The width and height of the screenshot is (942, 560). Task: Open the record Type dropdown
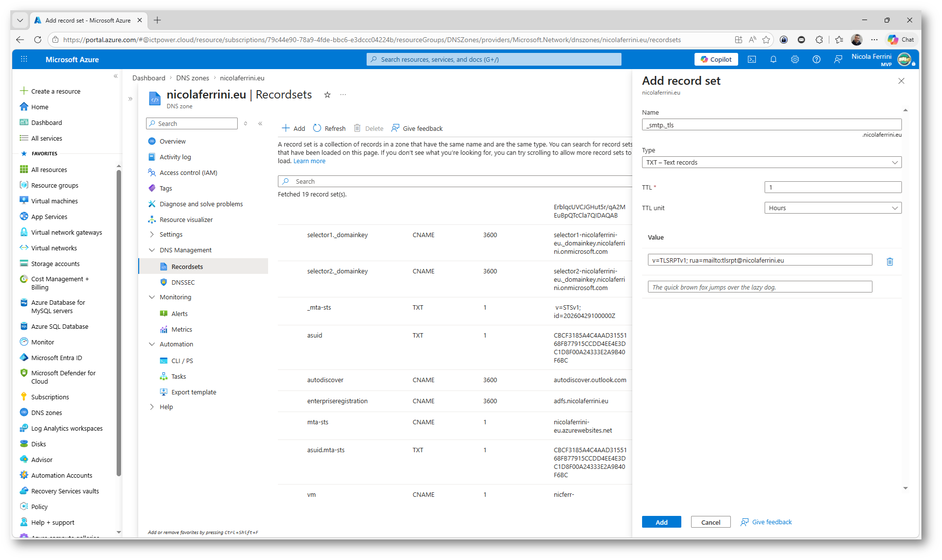tap(771, 163)
